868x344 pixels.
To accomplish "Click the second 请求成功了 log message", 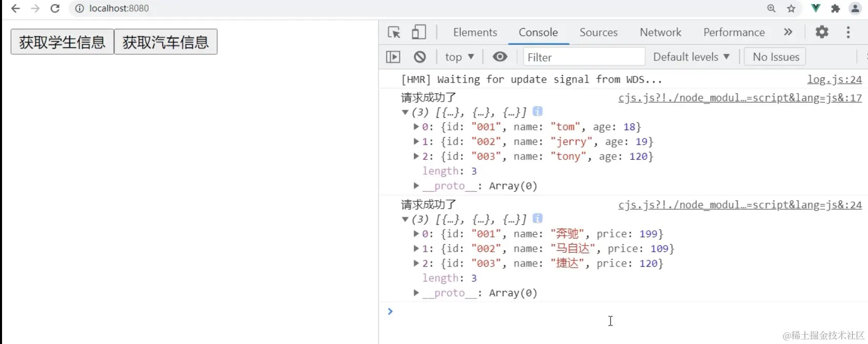I will pyautogui.click(x=428, y=205).
